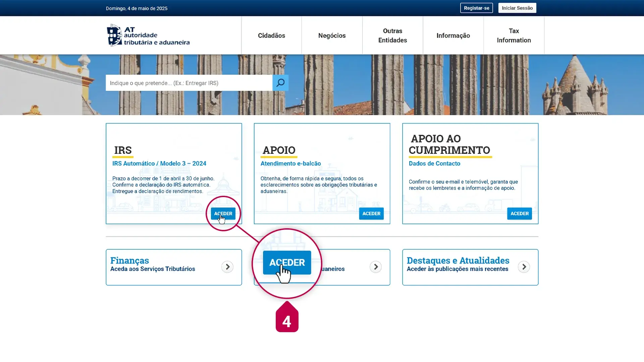This screenshot has height=362, width=644.
Task: Click the search magnifier icon
Action: point(280,83)
